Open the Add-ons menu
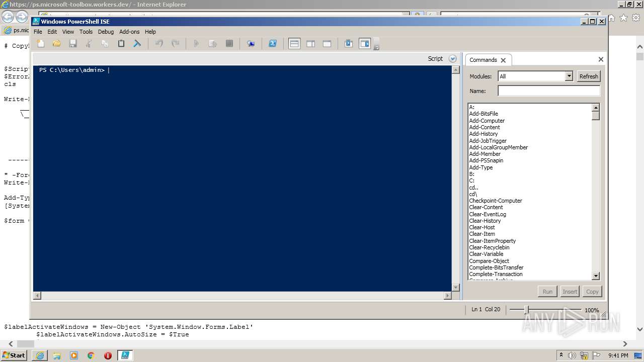The image size is (644, 362). point(129,32)
